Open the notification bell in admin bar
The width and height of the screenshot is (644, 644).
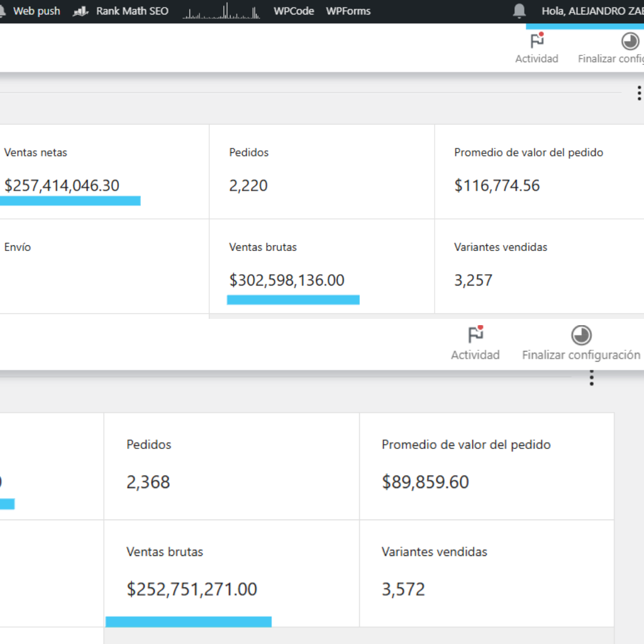click(x=519, y=11)
